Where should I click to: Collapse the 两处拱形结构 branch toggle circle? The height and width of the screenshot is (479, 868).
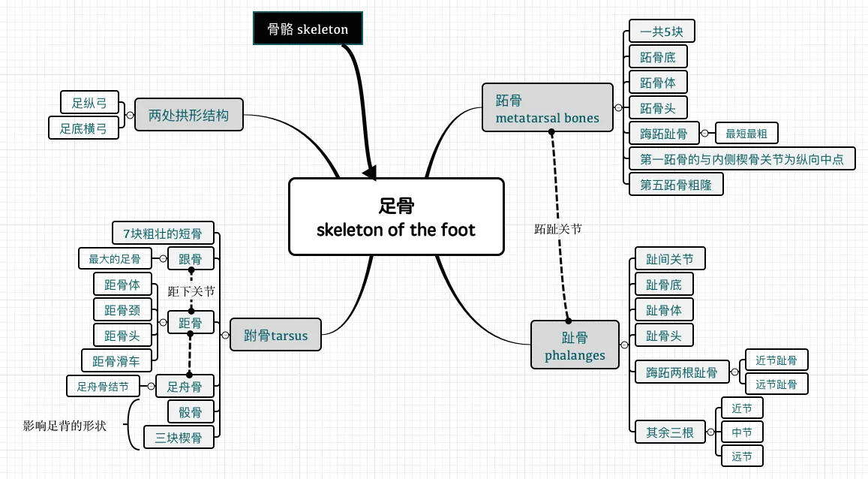coord(130,115)
